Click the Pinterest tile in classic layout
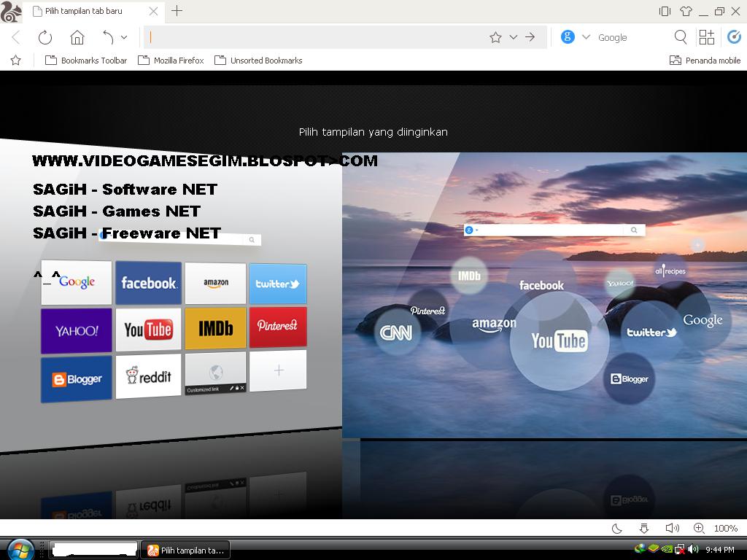The width and height of the screenshot is (747, 560). click(x=278, y=327)
